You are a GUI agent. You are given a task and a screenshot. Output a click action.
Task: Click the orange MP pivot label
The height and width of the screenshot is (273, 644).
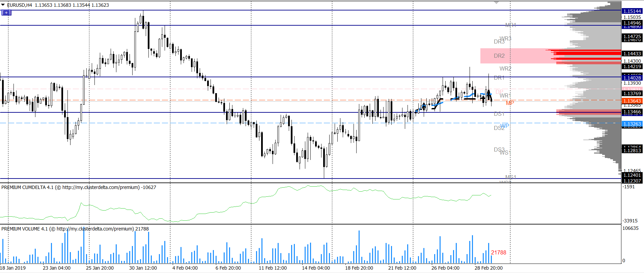point(510,103)
